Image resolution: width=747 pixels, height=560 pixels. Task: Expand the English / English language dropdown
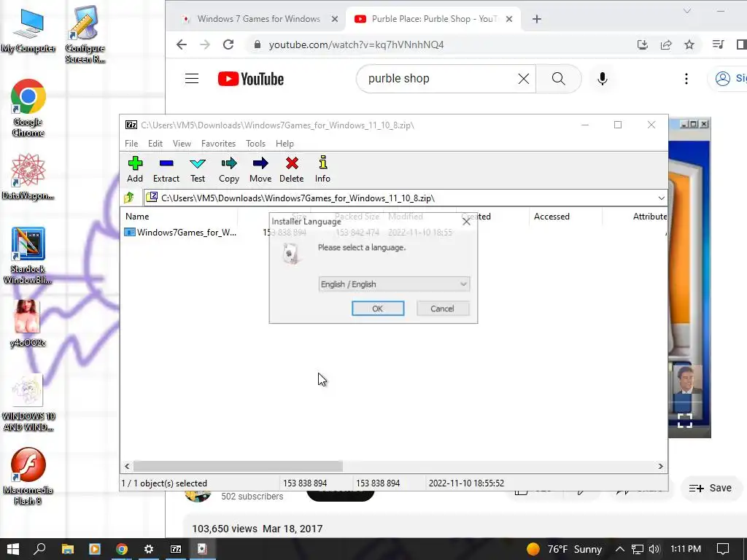pyautogui.click(x=394, y=284)
